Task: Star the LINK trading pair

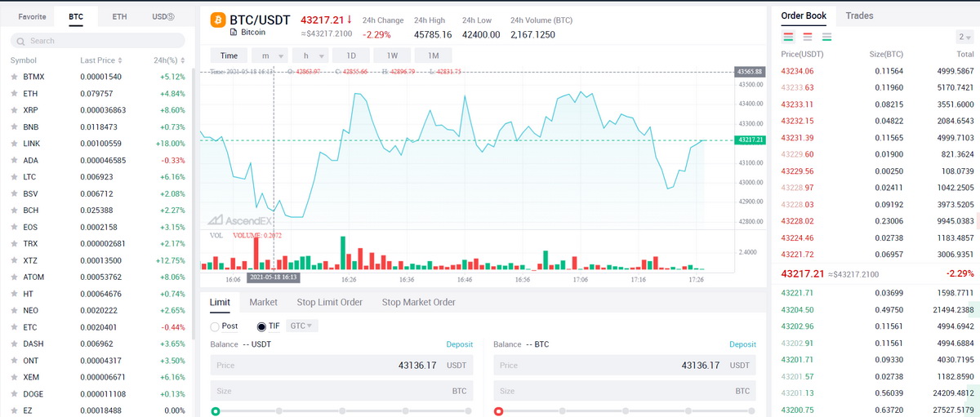Action: (14, 144)
